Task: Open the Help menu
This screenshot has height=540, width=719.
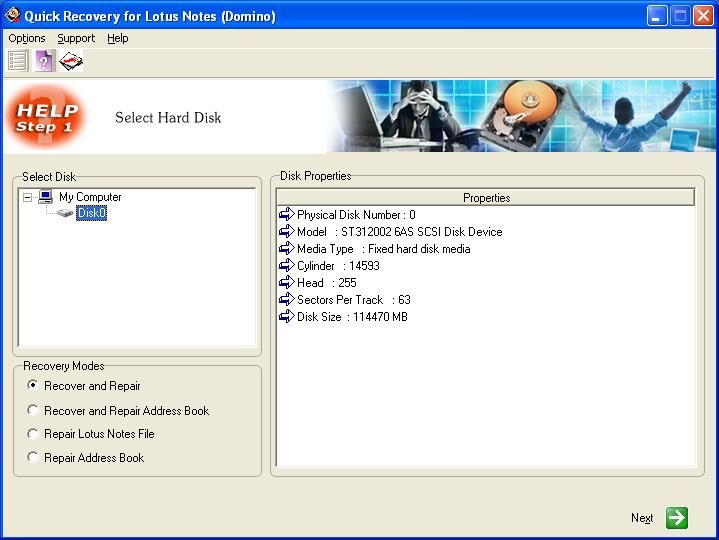Action: pos(118,39)
